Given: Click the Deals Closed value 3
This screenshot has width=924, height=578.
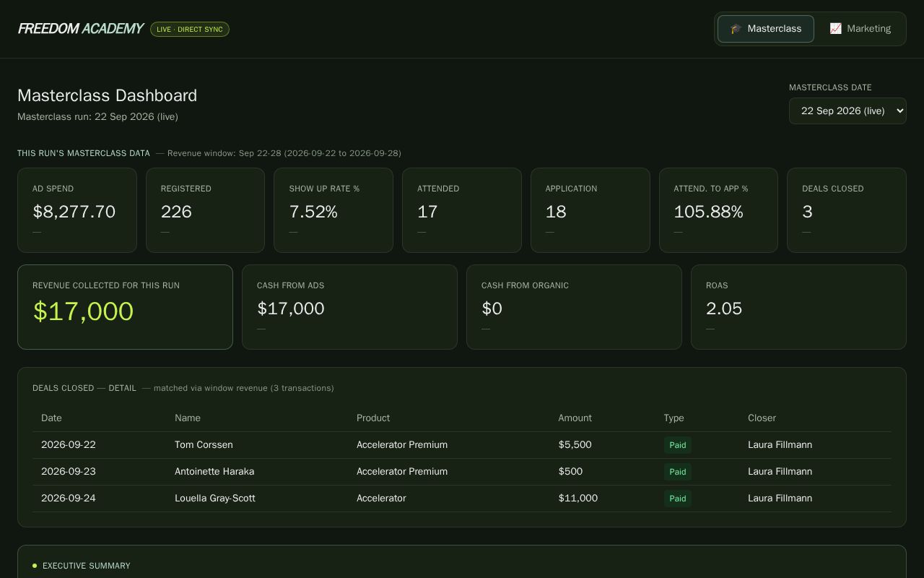Looking at the screenshot, I should pyautogui.click(x=807, y=212).
